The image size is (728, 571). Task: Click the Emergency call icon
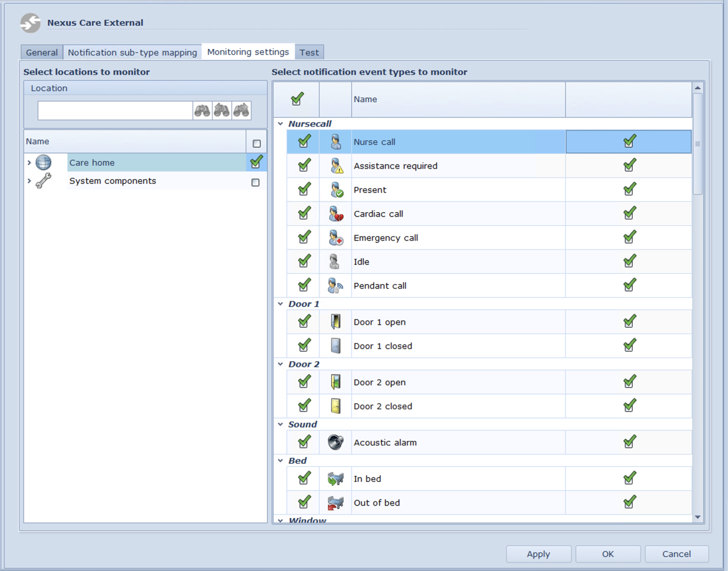[x=335, y=237]
